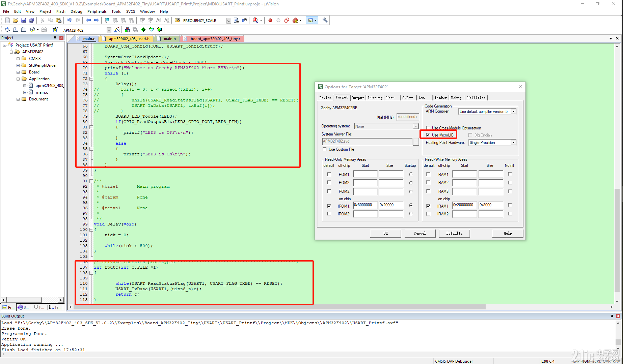Click Cancel in the Options dialog
Image resolution: width=623 pixels, height=364 pixels.
(x=420, y=233)
